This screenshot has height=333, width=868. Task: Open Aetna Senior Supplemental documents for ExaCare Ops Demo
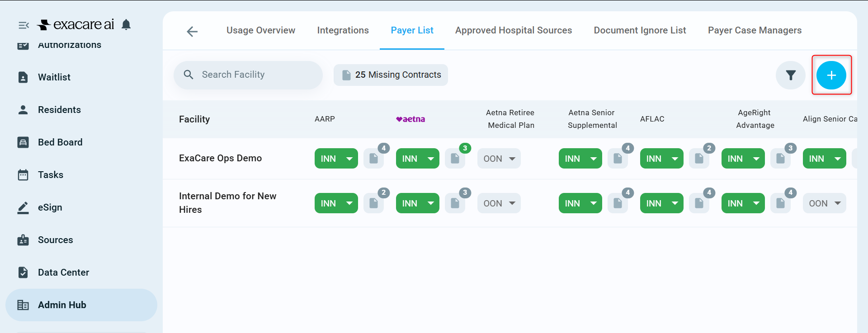(618, 159)
